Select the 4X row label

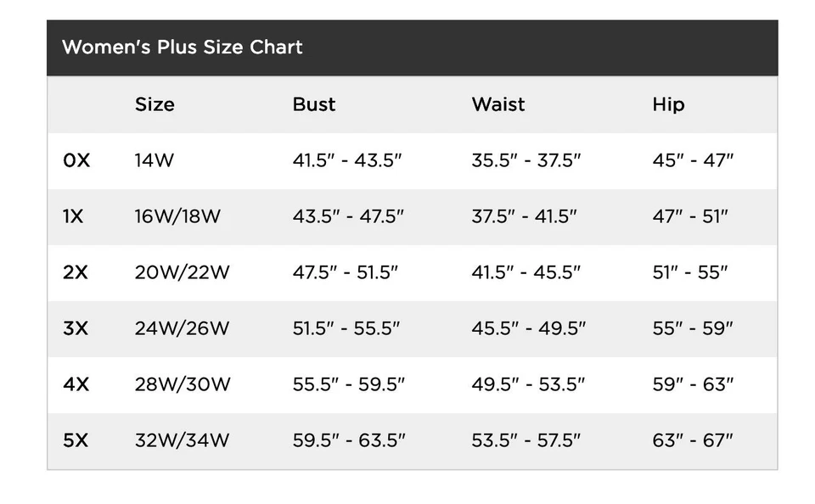pos(76,384)
